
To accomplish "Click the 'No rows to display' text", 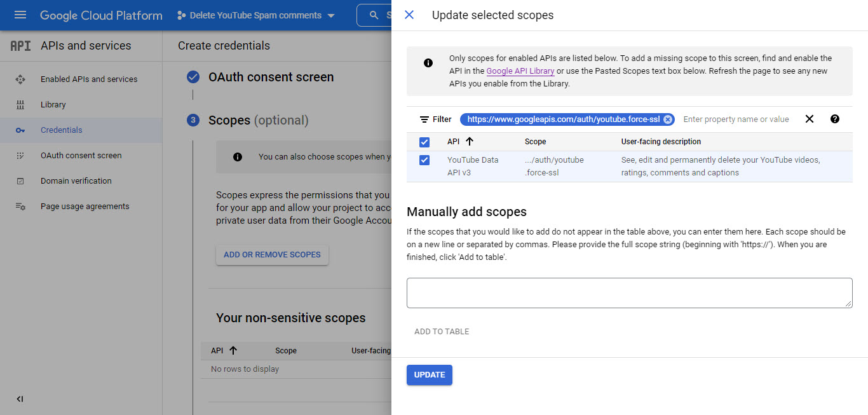I will pos(245,369).
